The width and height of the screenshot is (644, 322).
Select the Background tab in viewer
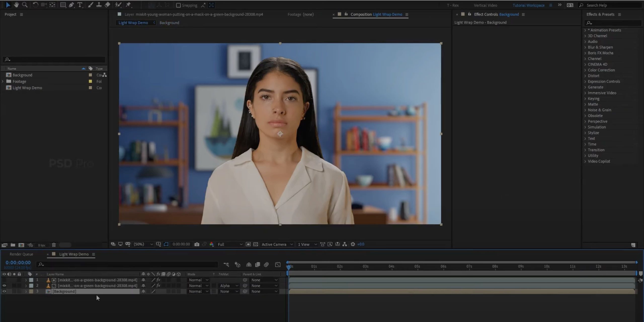(x=169, y=22)
